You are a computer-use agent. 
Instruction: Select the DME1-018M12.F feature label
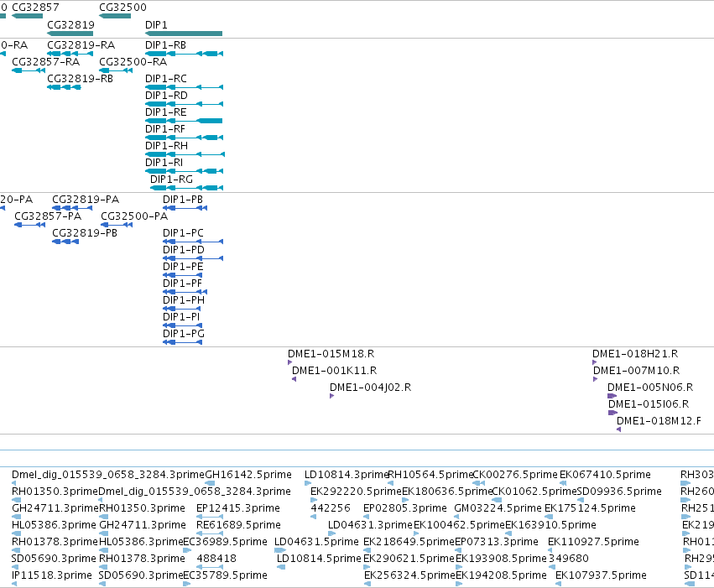(659, 421)
